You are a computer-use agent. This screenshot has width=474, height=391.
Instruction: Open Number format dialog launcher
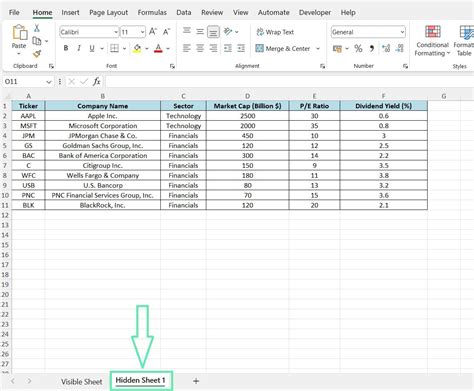405,66
